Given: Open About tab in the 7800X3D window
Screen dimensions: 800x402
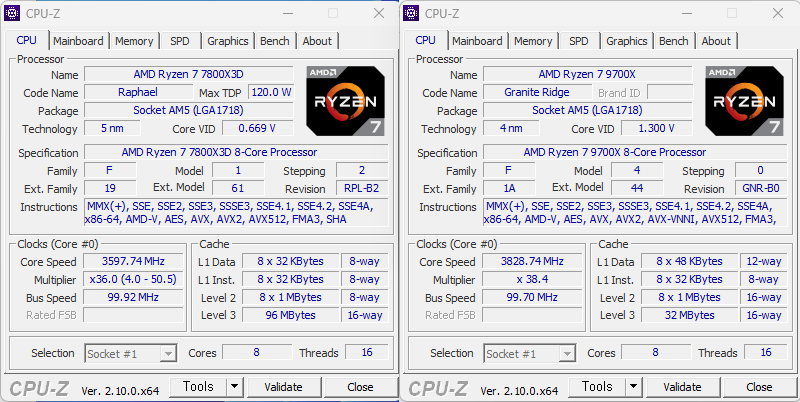Looking at the screenshot, I should pyautogui.click(x=317, y=41).
